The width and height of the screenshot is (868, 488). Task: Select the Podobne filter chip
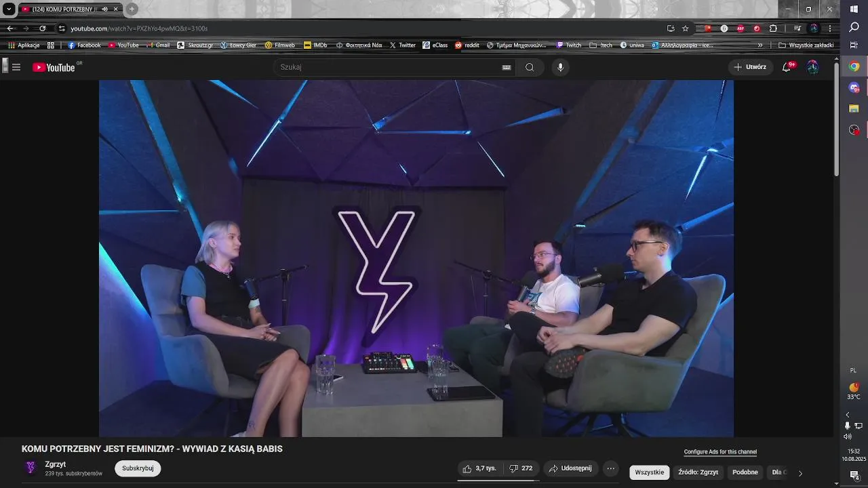[x=745, y=472]
